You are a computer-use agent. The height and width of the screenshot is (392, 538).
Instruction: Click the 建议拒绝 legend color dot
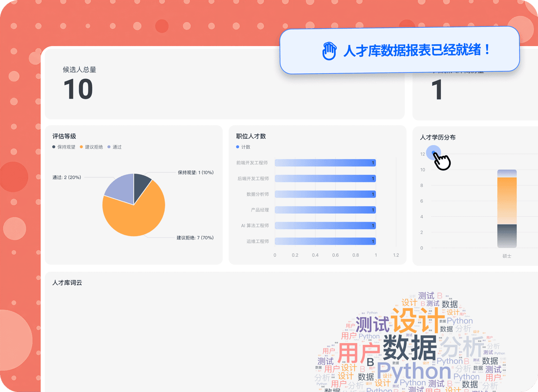[x=81, y=146]
